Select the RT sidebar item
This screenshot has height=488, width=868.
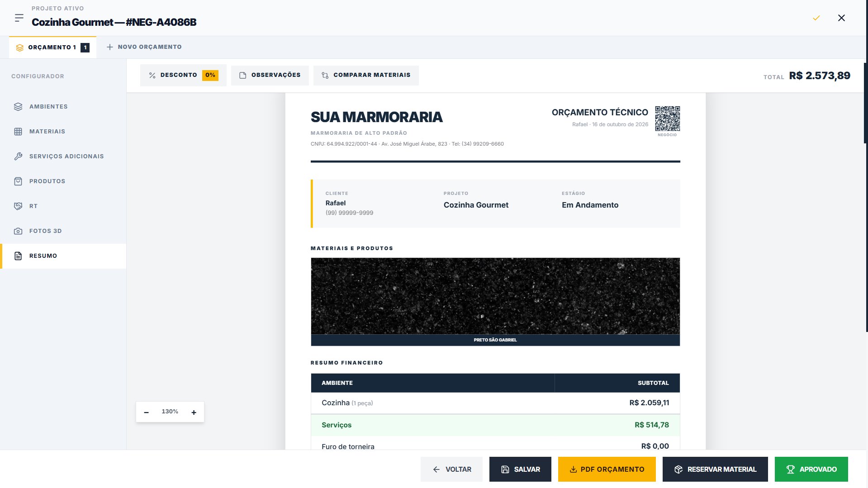point(63,206)
